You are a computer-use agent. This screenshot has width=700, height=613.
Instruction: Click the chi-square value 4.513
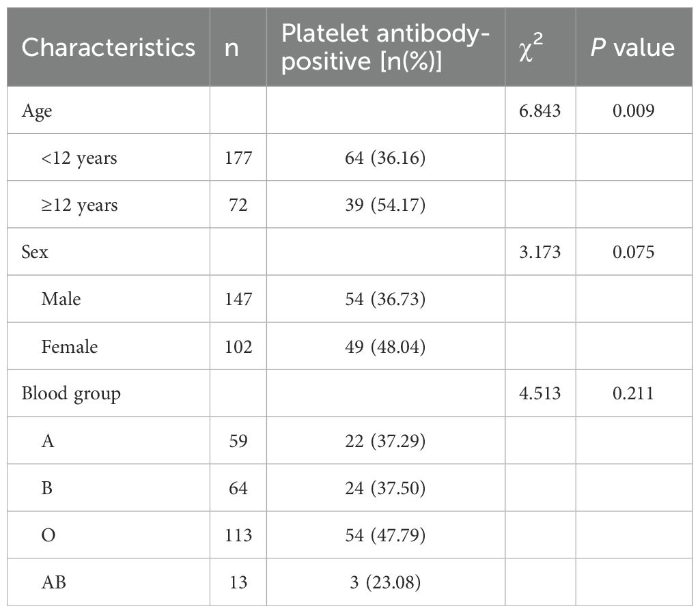pos(540,393)
